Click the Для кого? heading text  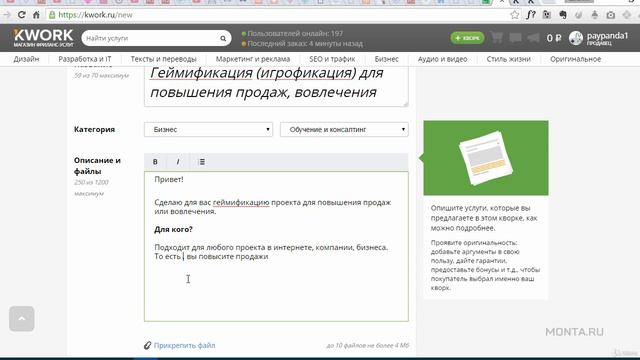coord(173,229)
